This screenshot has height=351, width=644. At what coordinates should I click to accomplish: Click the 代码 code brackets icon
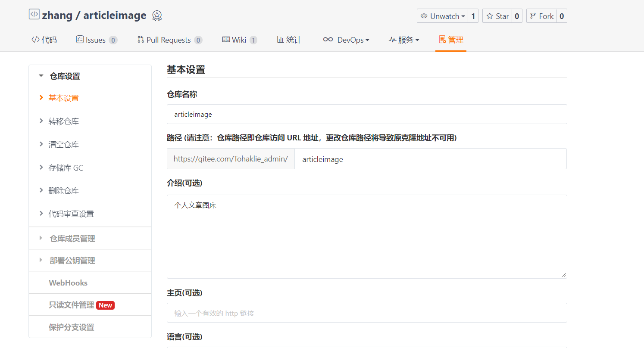pos(35,39)
